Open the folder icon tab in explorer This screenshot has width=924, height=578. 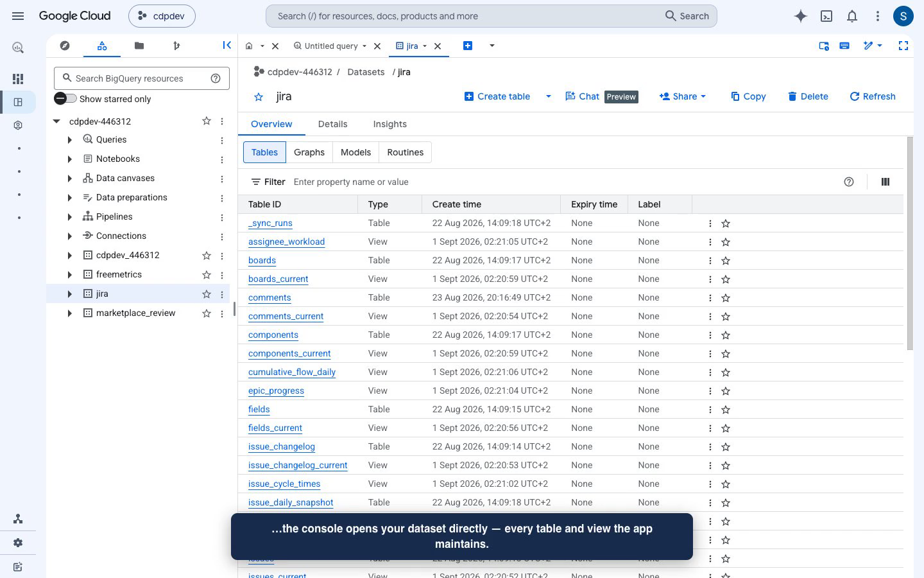pyautogui.click(x=139, y=46)
